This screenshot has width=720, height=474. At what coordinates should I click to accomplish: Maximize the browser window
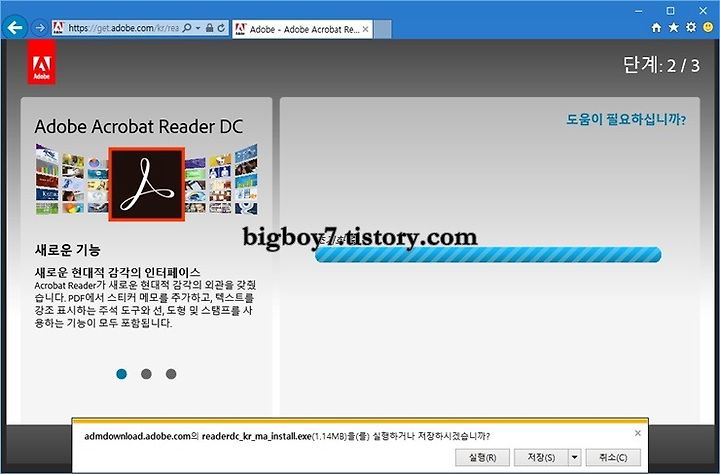(x=670, y=11)
